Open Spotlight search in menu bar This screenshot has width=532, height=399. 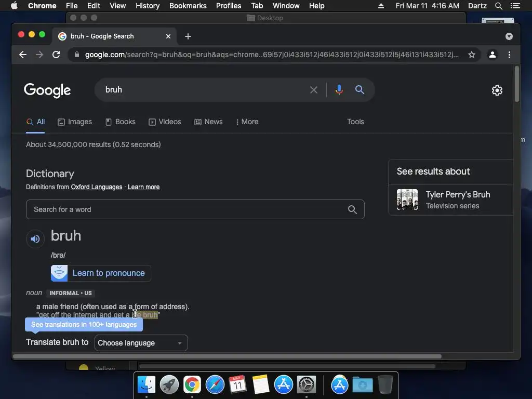point(498,6)
